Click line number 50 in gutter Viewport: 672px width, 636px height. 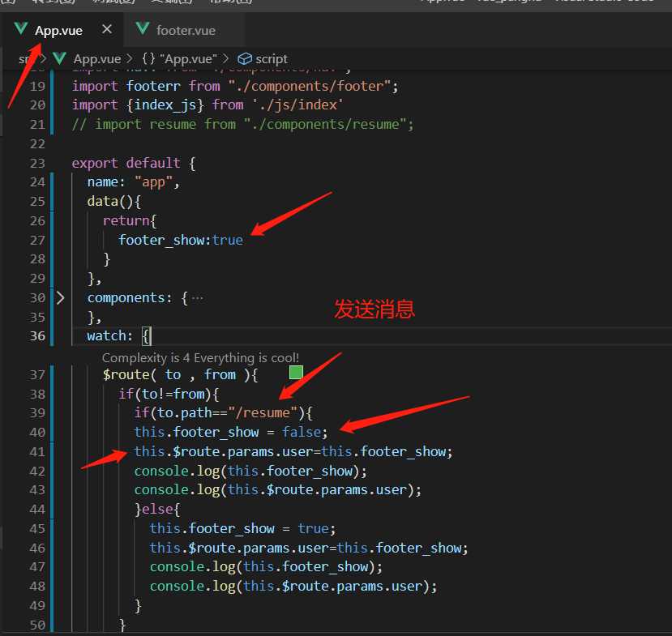pyautogui.click(x=37, y=625)
